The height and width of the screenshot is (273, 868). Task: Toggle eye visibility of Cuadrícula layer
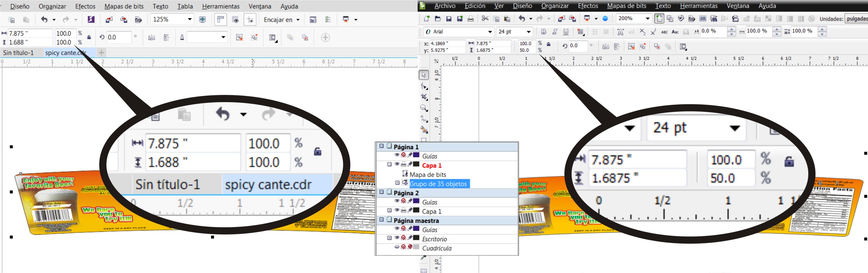397,247
